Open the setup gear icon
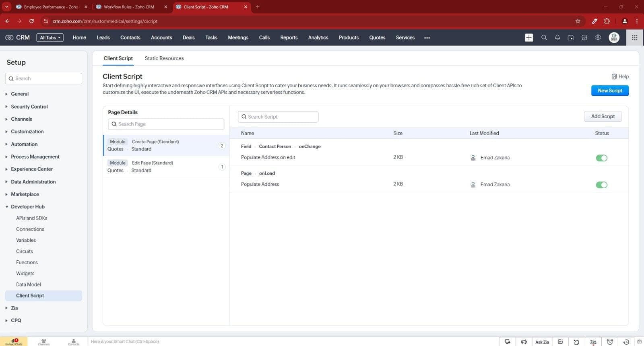 point(598,37)
